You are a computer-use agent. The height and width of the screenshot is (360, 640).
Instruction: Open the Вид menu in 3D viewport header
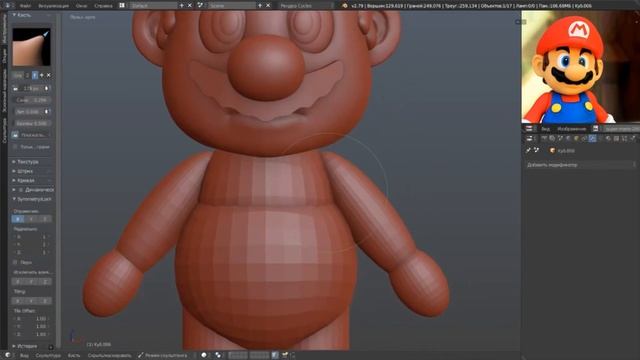[24, 356]
